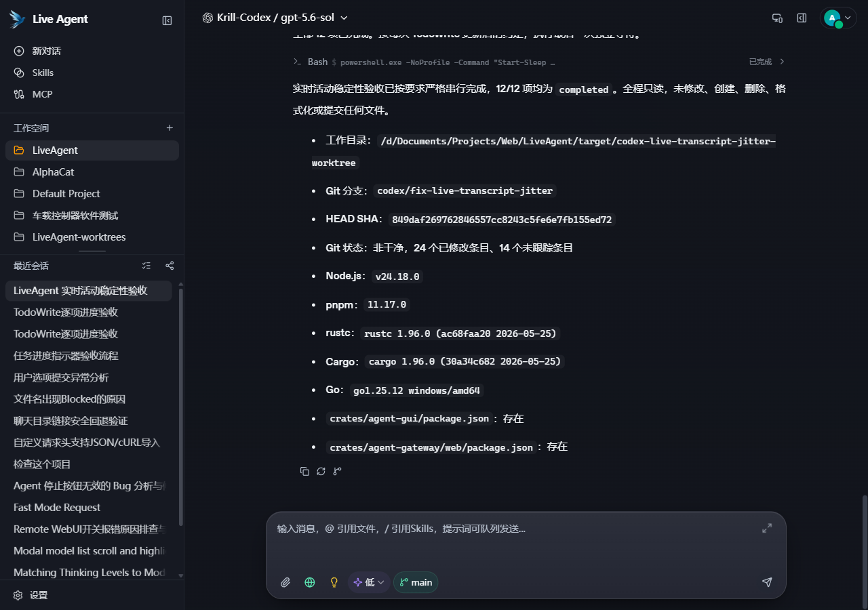The image size is (868, 610).
Task: Open the Agent 停止按钮无效 Bug conversation
Action: click(x=88, y=486)
